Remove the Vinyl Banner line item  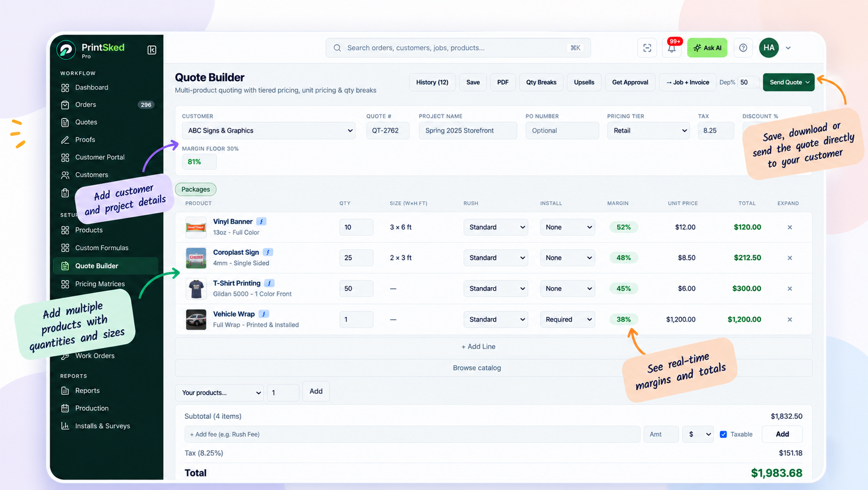(790, 227)
